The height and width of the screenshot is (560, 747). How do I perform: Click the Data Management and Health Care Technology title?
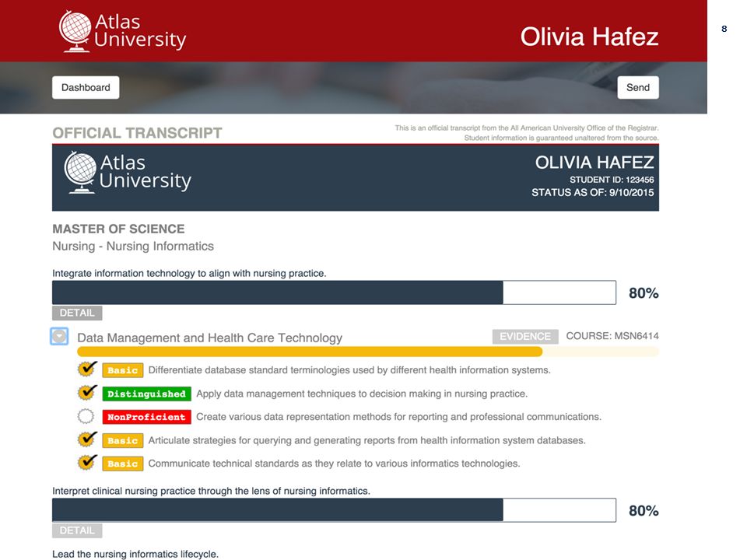[209, 338]
